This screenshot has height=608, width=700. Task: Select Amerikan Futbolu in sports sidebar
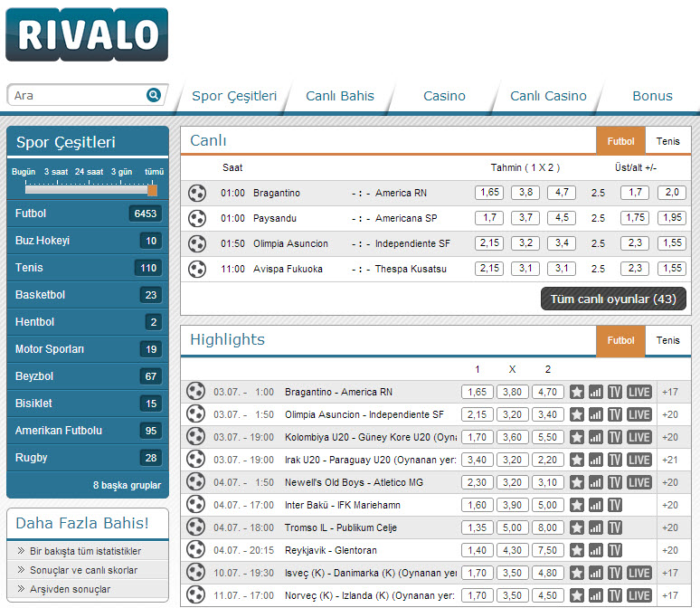point(88,431)
